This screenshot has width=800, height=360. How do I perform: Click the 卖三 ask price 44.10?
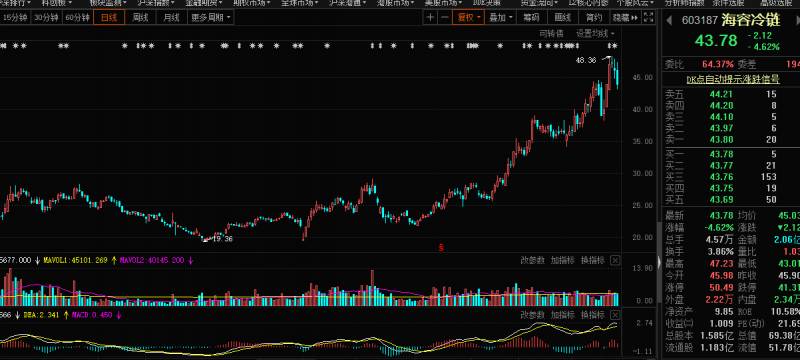click(721, 117)
